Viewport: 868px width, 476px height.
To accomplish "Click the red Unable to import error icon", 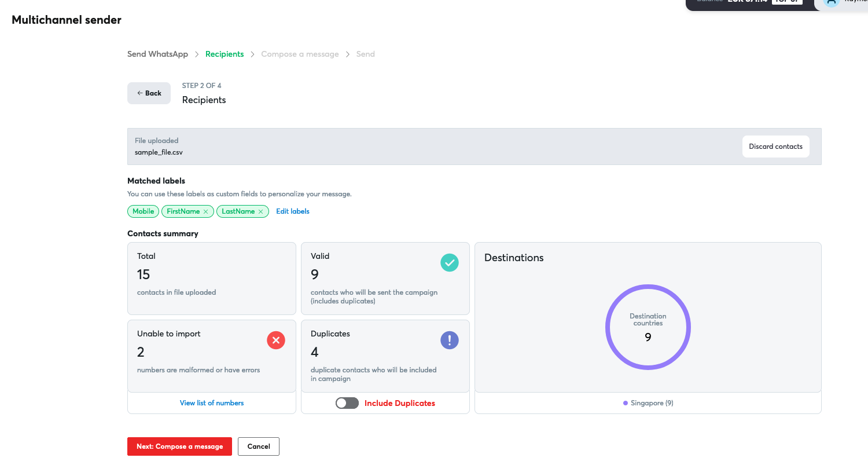I will tap(276, 340).
